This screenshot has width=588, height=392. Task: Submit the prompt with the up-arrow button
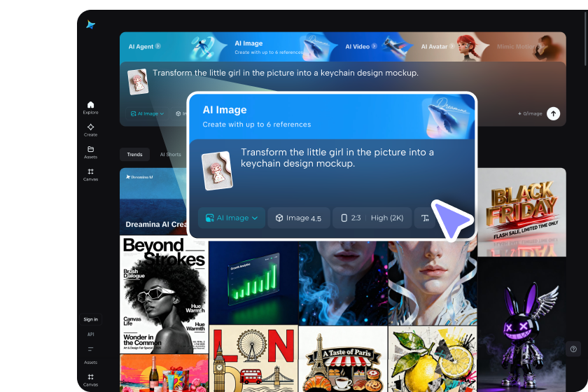(x=553, y=113)
